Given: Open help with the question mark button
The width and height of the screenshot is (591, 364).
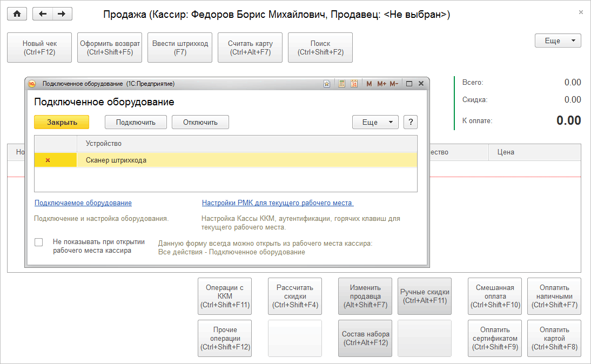Looking at the screenshot, I should pyautogui.click(x=411, y=122).
